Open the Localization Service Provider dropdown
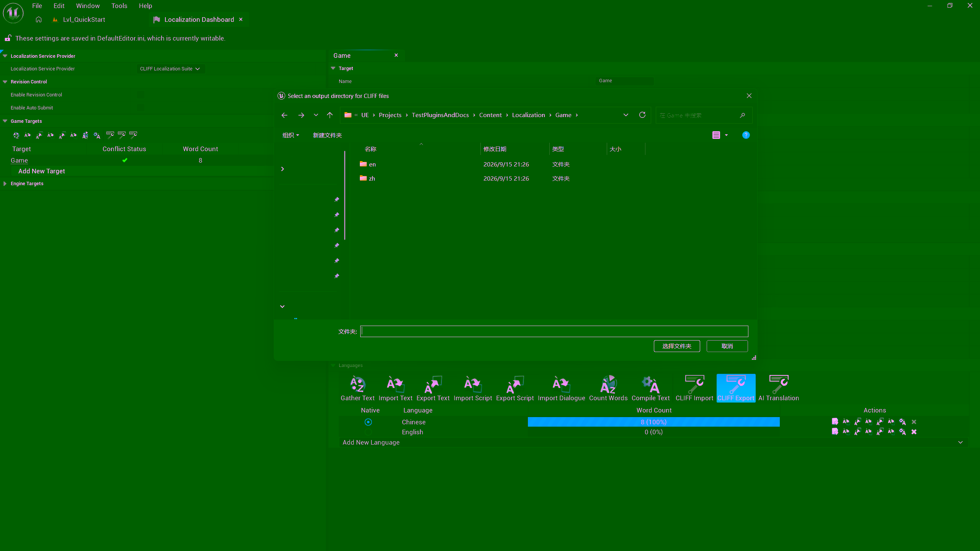The width and height of the screenshot is (980, 551). click(x=170, y=69)
